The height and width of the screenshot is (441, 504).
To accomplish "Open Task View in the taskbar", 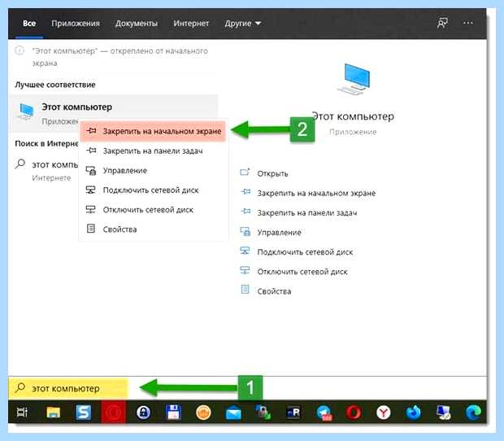I will pyautogui.click(x=22, y=412).
